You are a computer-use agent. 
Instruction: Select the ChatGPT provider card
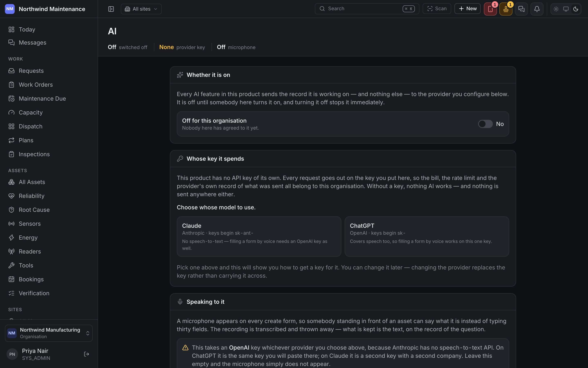427,237
